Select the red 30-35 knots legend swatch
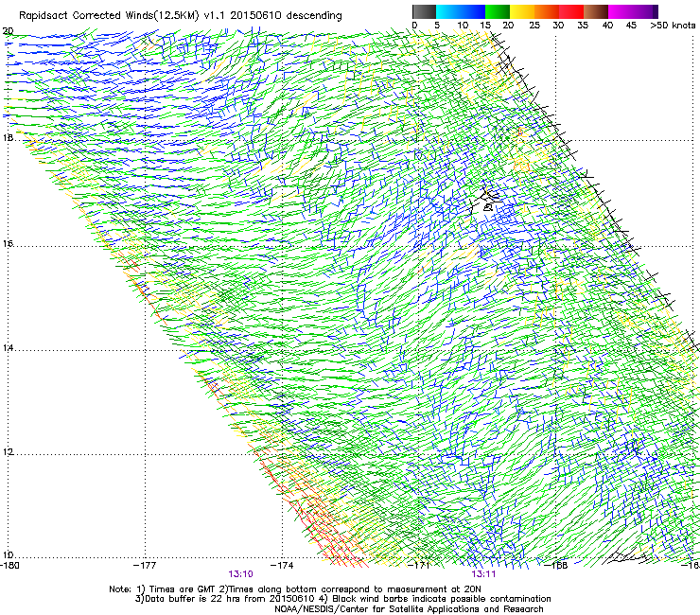 pyautogui.click(x=571, y=11)
